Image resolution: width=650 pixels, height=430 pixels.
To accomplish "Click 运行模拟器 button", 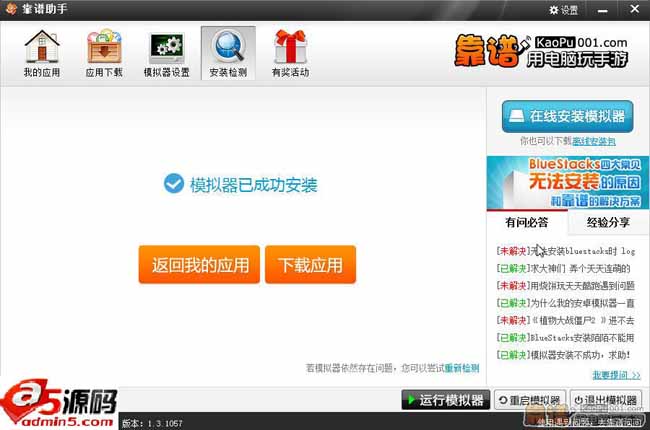I will (446, 400).
